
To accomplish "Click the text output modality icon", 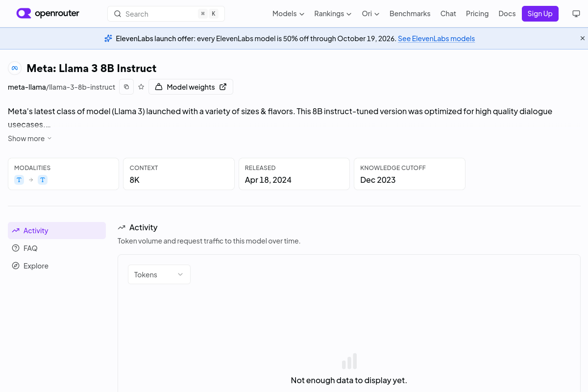I will [43, 180].
